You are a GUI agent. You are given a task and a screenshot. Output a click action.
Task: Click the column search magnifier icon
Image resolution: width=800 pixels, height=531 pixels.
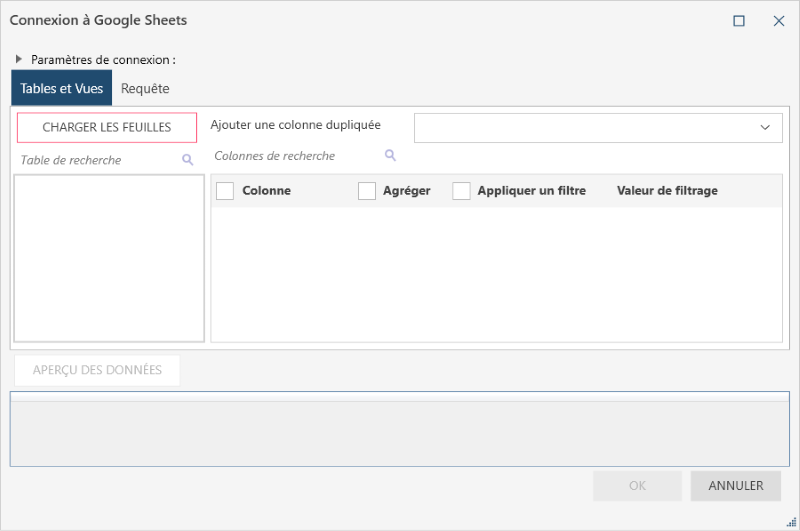click(x=390, y=155)
